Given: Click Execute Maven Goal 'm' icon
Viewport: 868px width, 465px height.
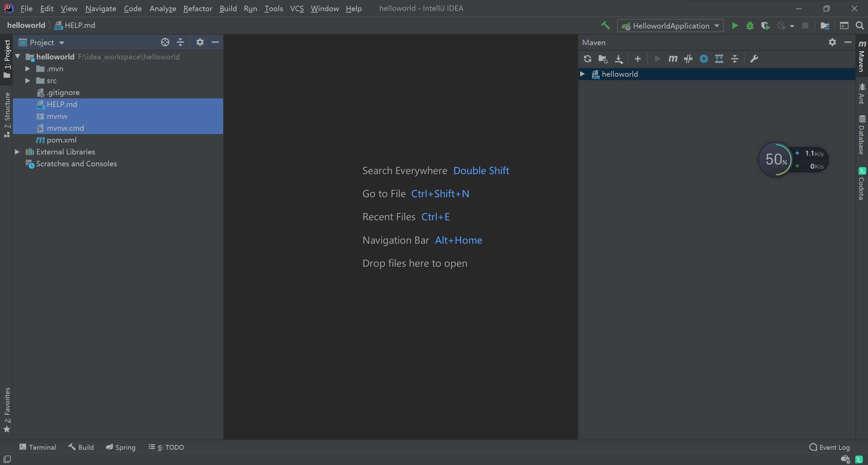Looking at the screenshot, I should click(673, 59).
